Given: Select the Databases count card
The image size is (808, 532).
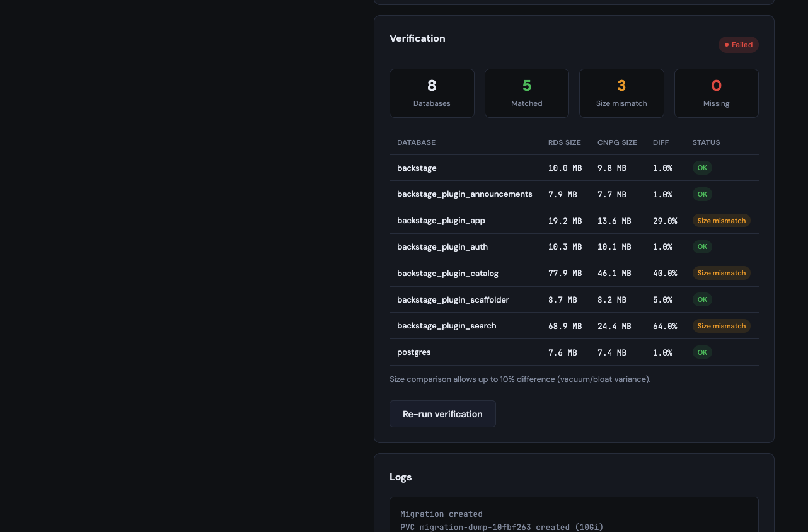Looking at the screenshot, I should (x=432, y=93).
